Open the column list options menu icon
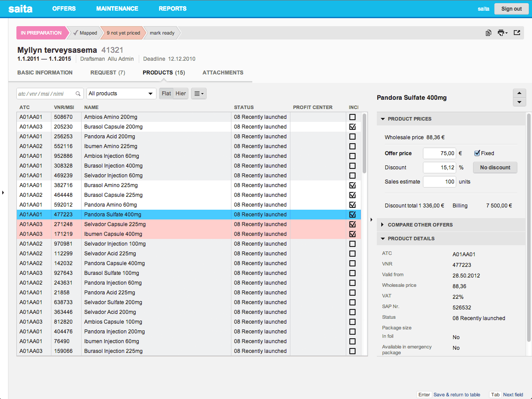 pyautogui.click(x=199, y=94)
